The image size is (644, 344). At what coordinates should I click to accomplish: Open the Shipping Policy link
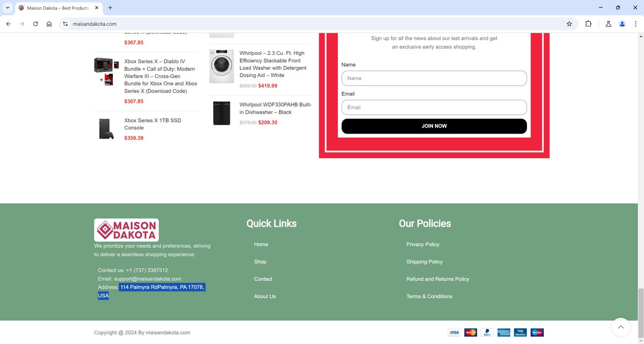pyautogui.click(x=424, y=262)
